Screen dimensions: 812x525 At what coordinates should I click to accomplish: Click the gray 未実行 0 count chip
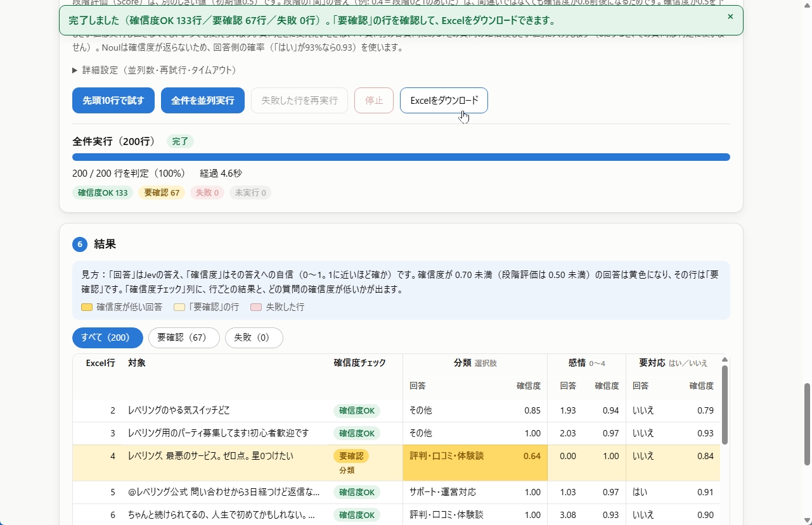tap(250, 193)
